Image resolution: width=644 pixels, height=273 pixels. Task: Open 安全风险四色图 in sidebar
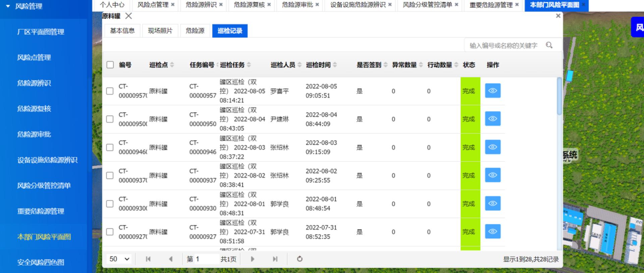click(41, 262)
